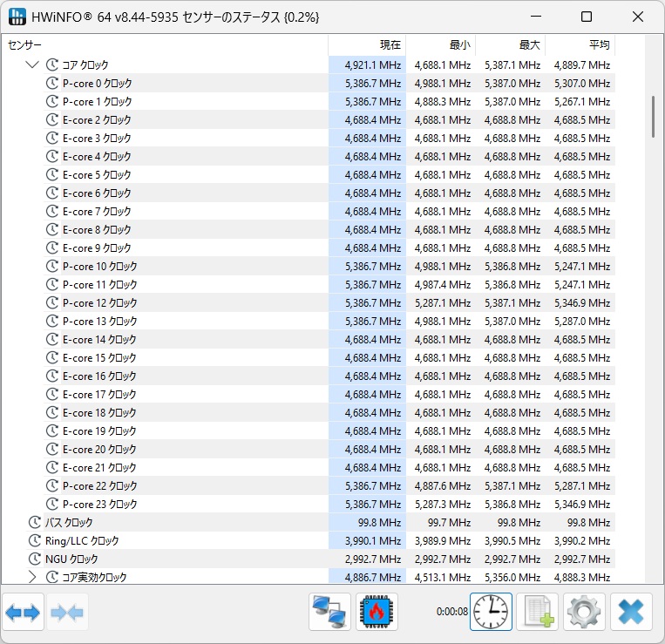Select the E-core 6 クロック row

tap(329, 193)
